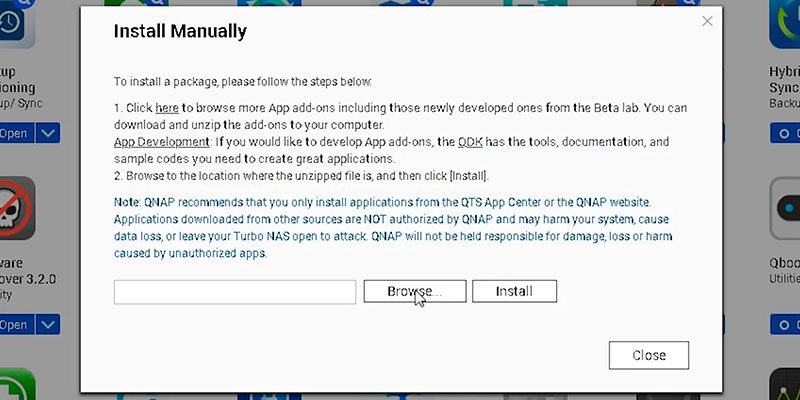Click the open button beneath Qboost
Viewport: 800px width, 400px height.
click(x=785, y=324)
